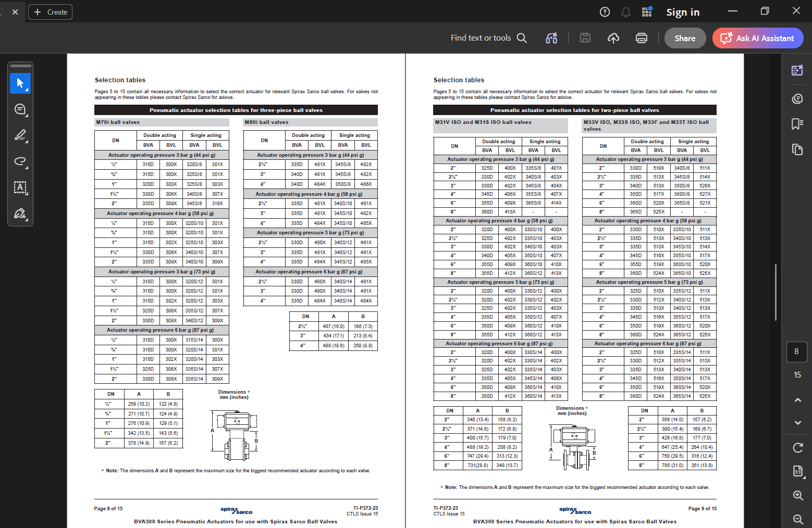Viewport: 812px width, 528px height.
Task: Click the Share button
Action: coord(685,38)
